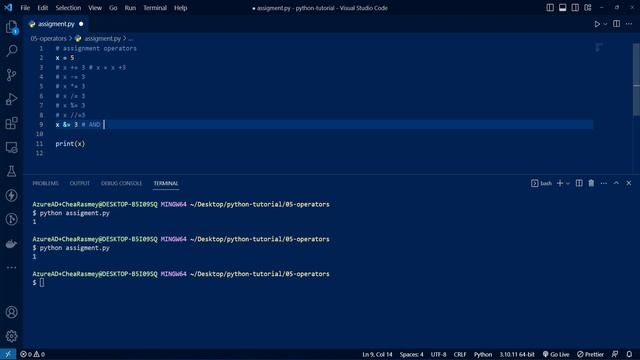Add a new terminal

pyautogui.click(x=560, y=183)
